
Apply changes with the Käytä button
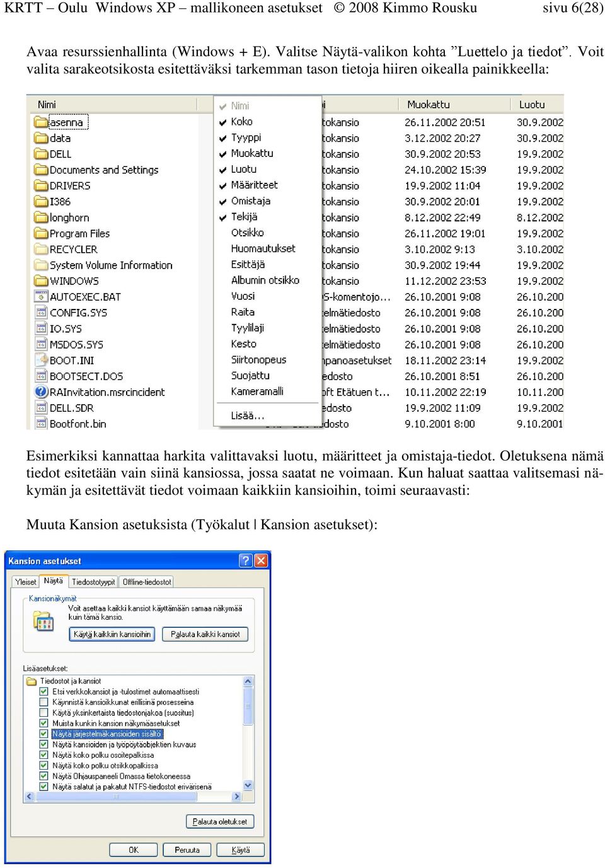[241, 850]
